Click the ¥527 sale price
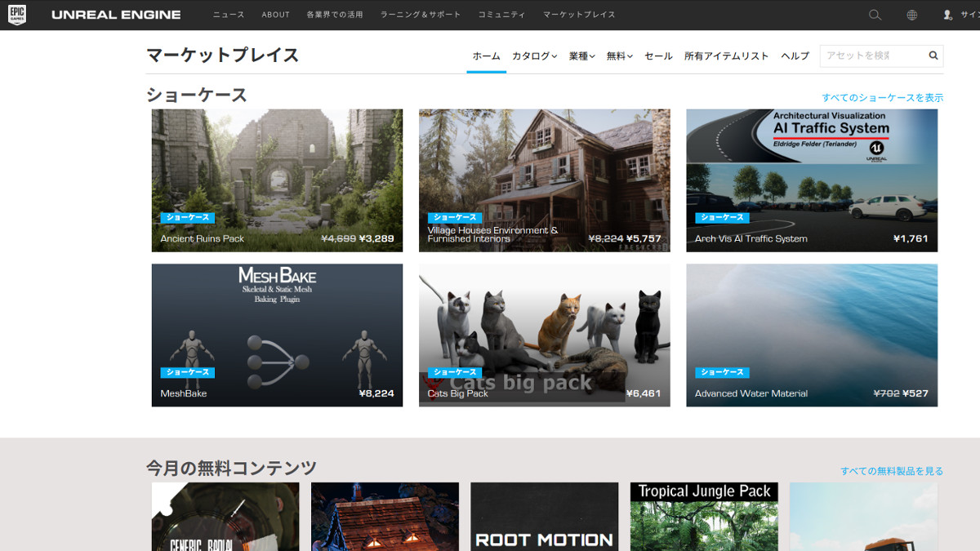 pyautogui.click(x=915, y=393)
